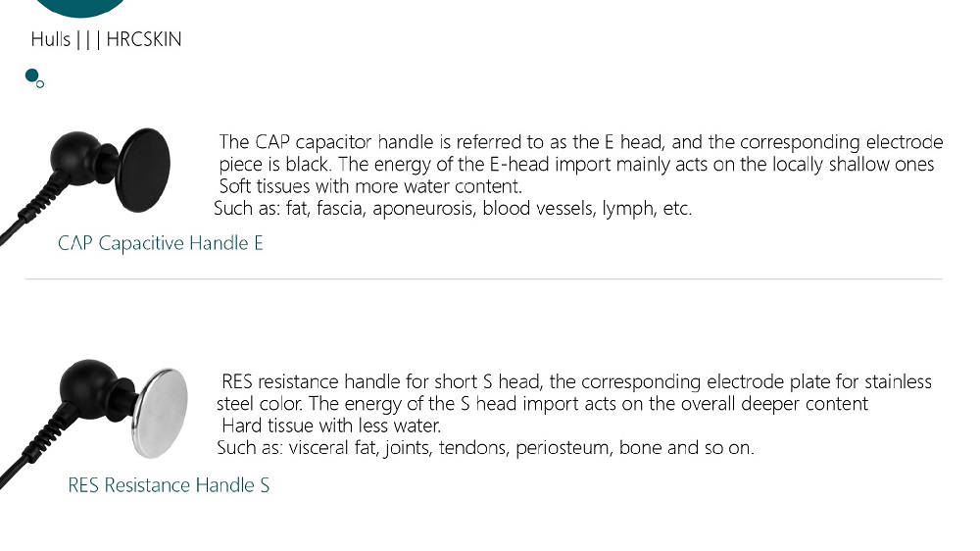Click the small solid teal dot
980x551 pixels.
31,75
